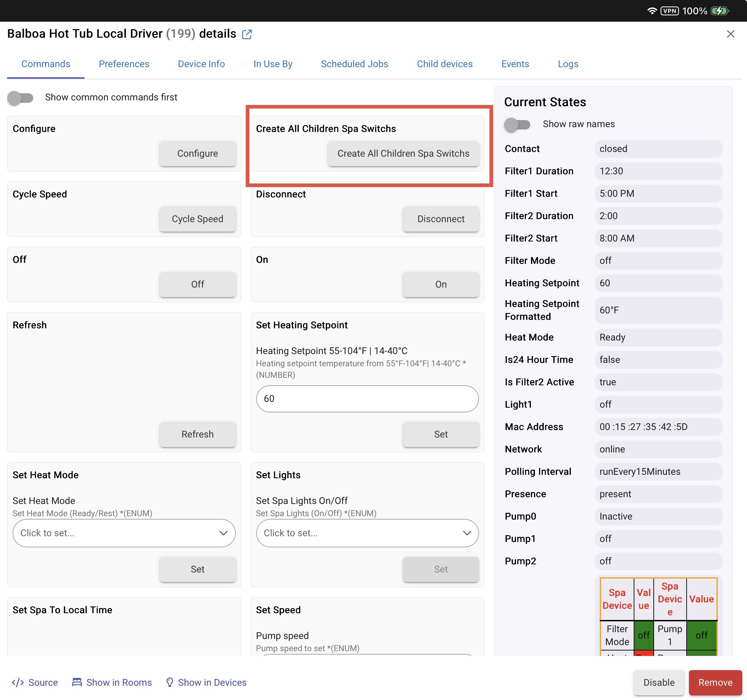Click the red Remove button

[x=715, y=682]
